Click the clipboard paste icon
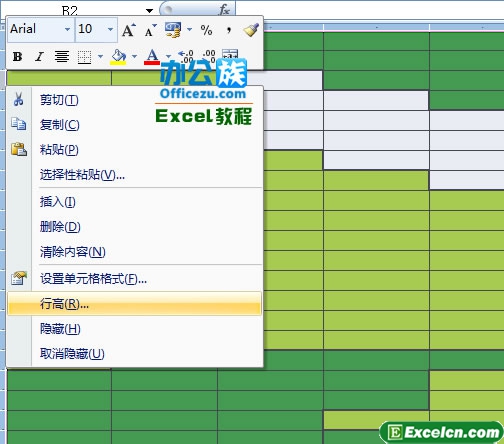504x444 pixels. click(19, 149)
